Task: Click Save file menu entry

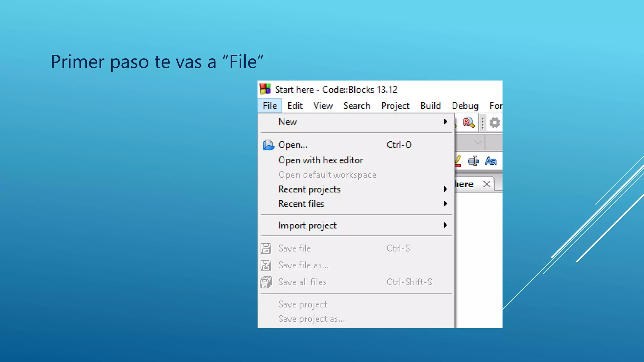Action: [356, 248]
